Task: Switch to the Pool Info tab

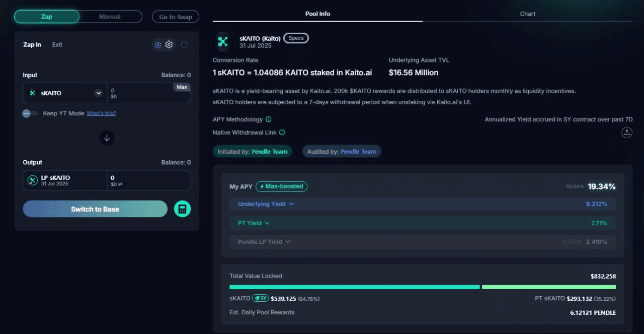Action: pos(317,14)
